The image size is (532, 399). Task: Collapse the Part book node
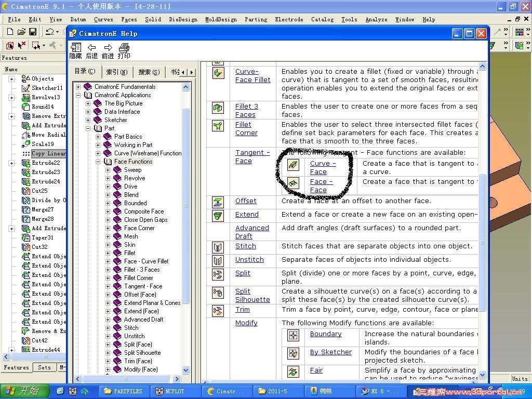point(88,128)
